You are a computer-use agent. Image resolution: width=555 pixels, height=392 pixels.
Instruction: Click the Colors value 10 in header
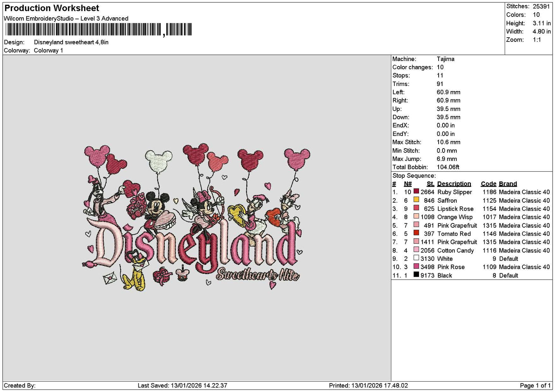click(x=536, y=15)
